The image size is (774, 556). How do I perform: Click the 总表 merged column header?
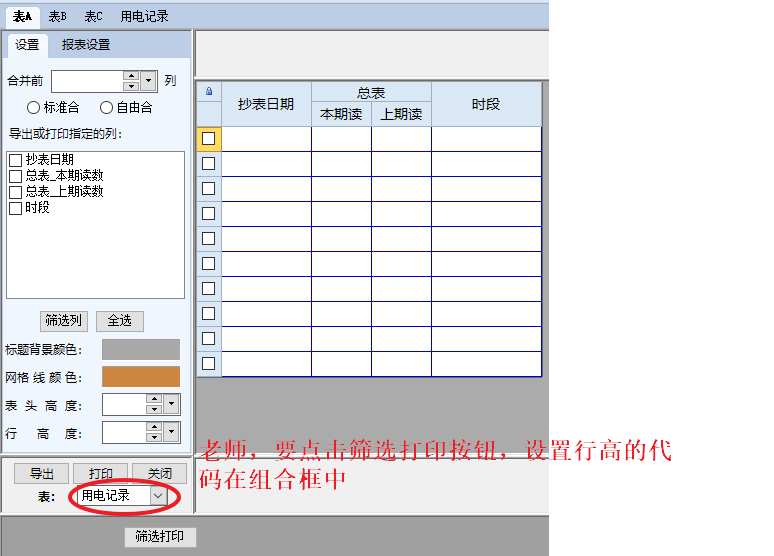tap(371, 92)
